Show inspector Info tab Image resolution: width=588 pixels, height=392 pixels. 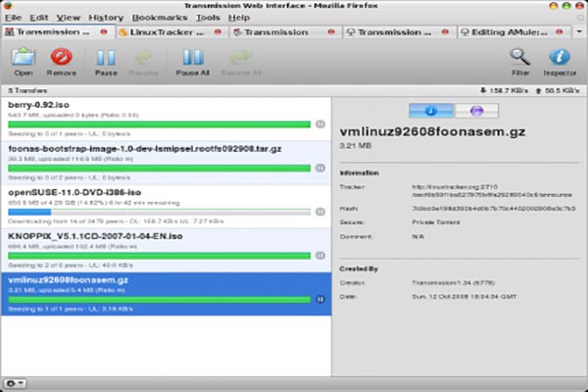431,111
